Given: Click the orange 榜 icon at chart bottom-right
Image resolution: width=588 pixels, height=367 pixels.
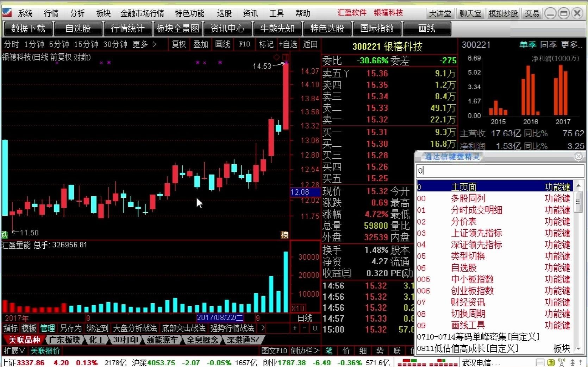Looking at the screenshot, I should click(284, 235).
